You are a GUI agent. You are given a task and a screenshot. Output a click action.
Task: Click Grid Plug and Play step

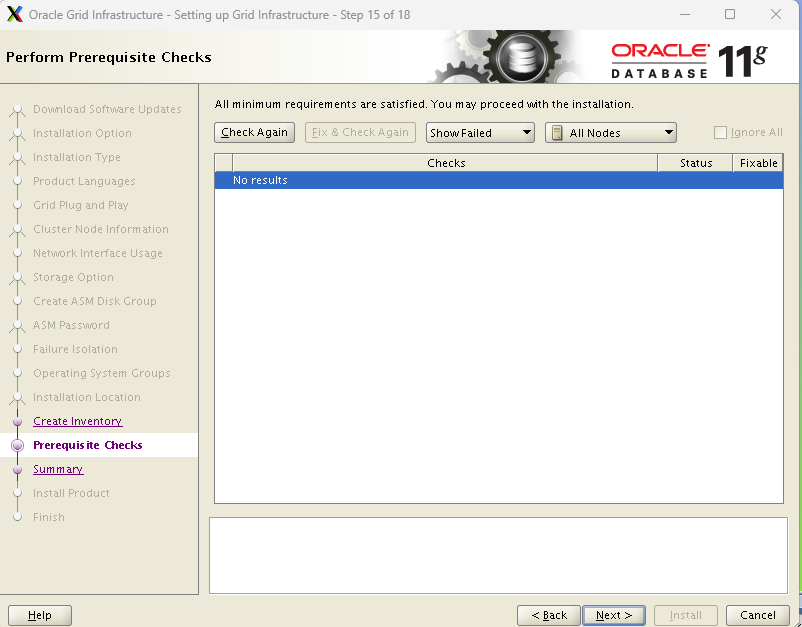coord(81,205)
